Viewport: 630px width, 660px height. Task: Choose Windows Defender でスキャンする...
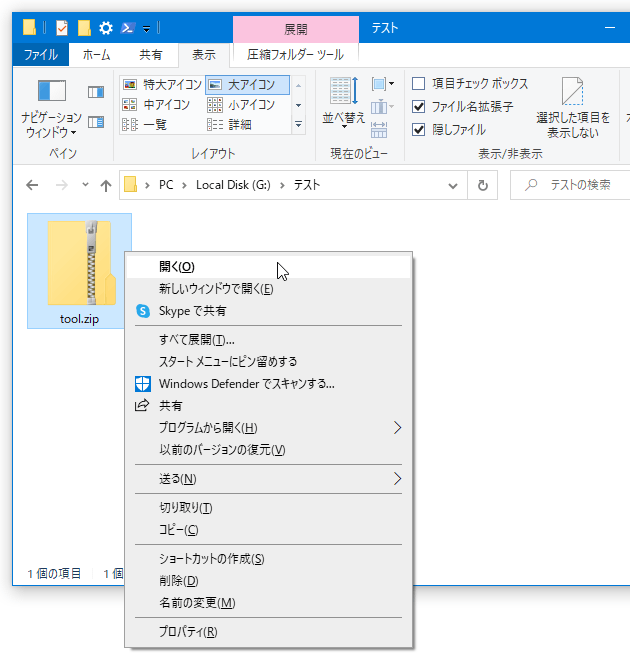[x=268, y=384]
